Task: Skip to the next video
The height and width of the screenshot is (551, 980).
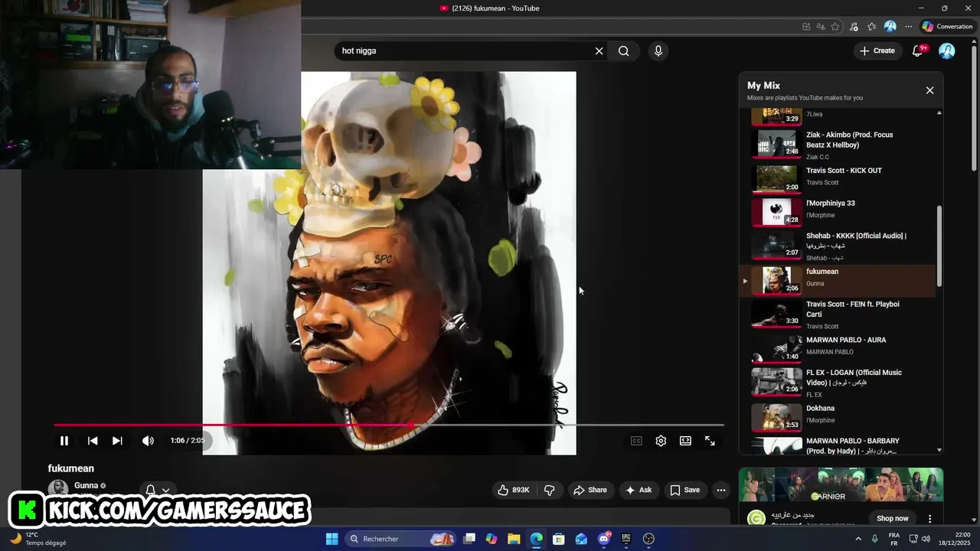Action: click(x=117, y=441)
